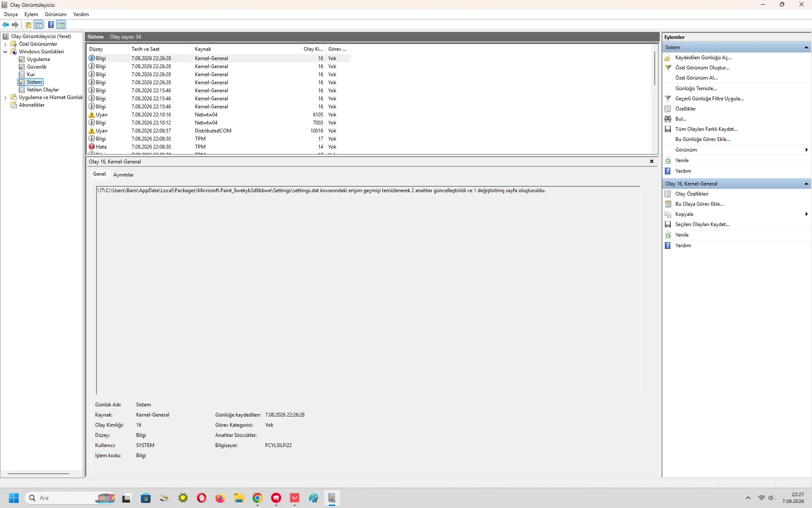Click 'Geçerli Günlüğe Filtre Uygula...'
This screenshot has height=508, width=812.
tap(709, 99)
